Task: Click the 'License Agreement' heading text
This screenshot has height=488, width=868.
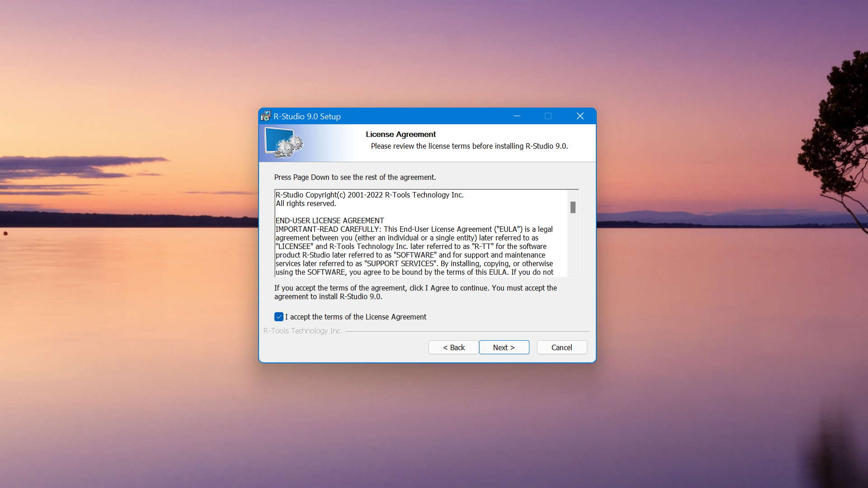Action: coord(401,134)
